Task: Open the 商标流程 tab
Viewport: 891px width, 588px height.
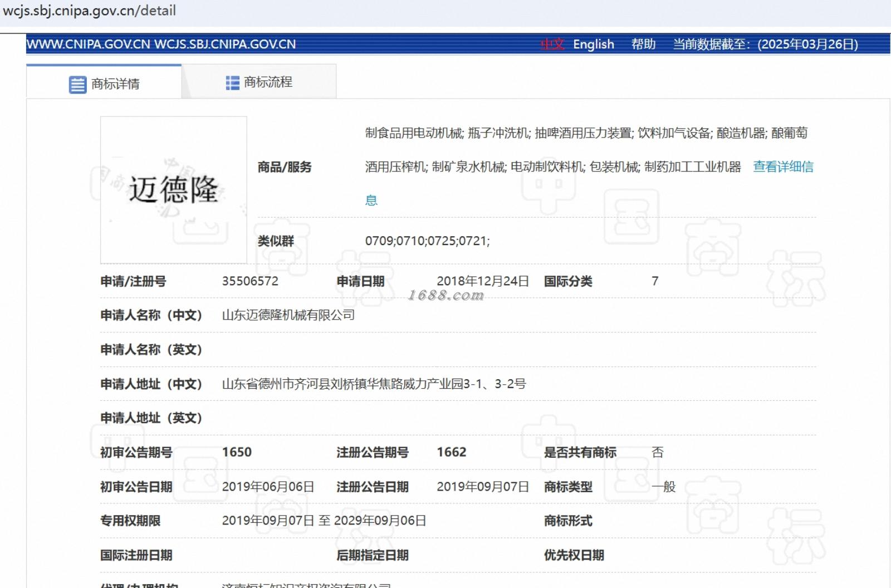Action: [x=259, y=82]
